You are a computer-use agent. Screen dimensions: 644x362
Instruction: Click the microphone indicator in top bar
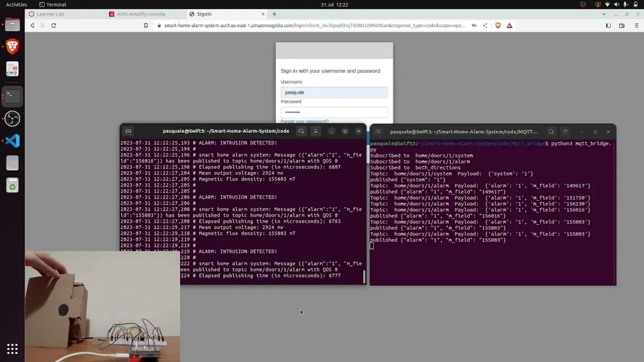pyautogui.click(x=626, y=5)
